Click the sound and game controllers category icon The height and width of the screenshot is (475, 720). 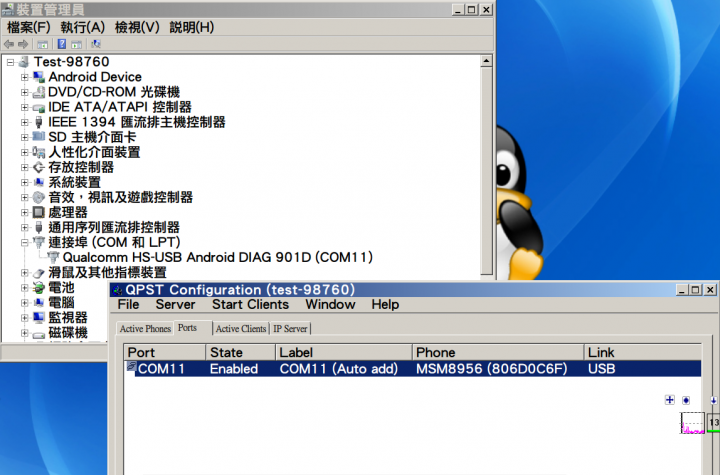pos(39,198)
